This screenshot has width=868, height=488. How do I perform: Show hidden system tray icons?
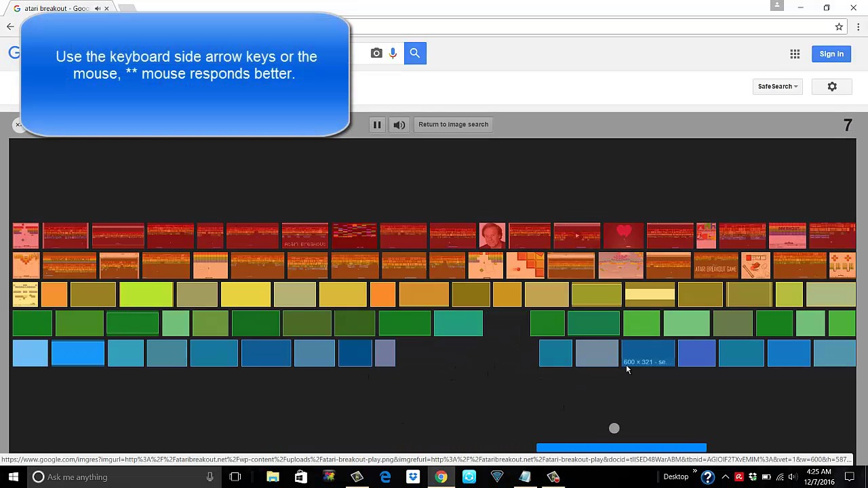[726, 477]
